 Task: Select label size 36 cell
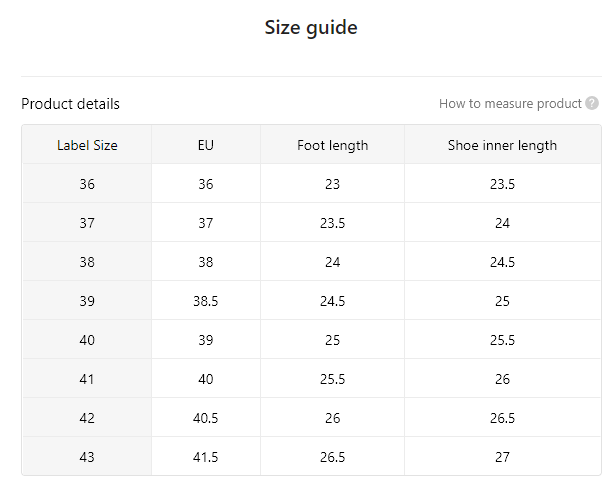[x=87, y=184]
